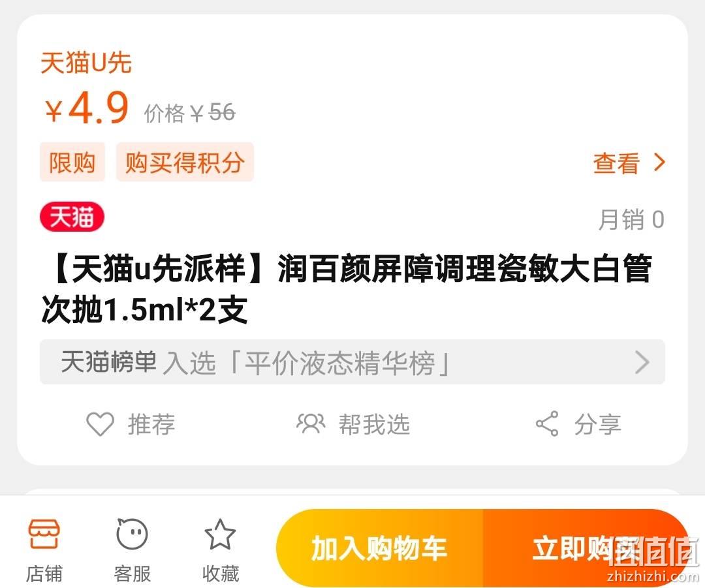The image size is (705, 588).
Task: Open the 平价液态精华榜 ranking row
Action: 352,362
